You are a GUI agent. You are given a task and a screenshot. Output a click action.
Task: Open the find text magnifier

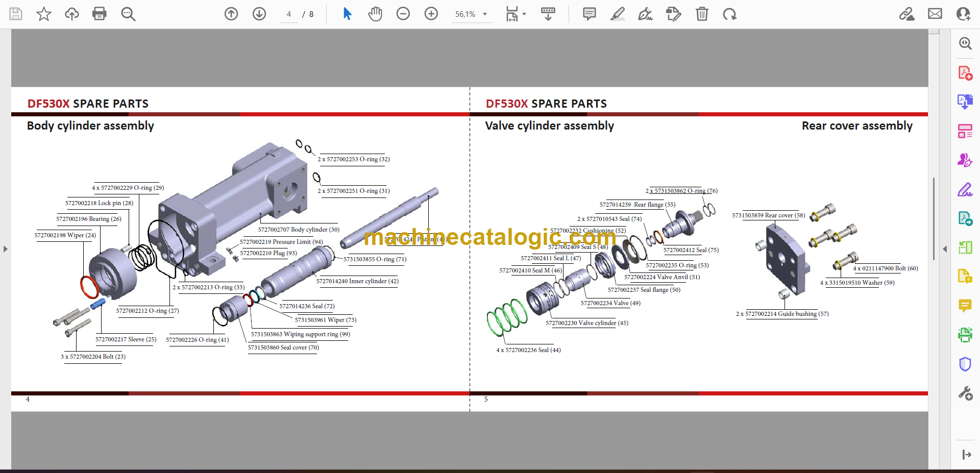click(x=128, y=14)
